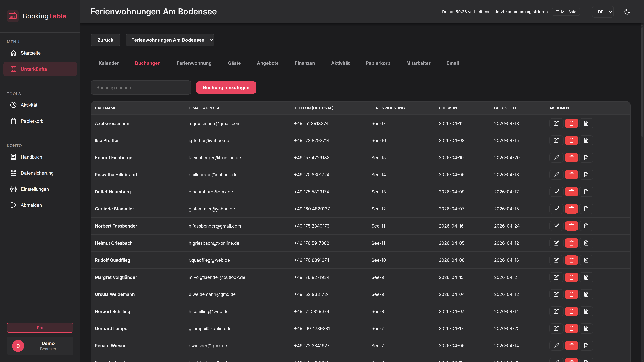Toggle dark mode with the moon icon
This screenshot has width=644, height=362.
pos(627,12)
